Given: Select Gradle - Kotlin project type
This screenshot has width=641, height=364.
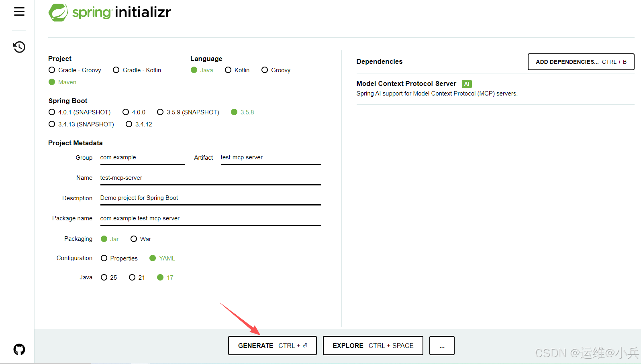Looking at the screenshot, I should [137, 70].
